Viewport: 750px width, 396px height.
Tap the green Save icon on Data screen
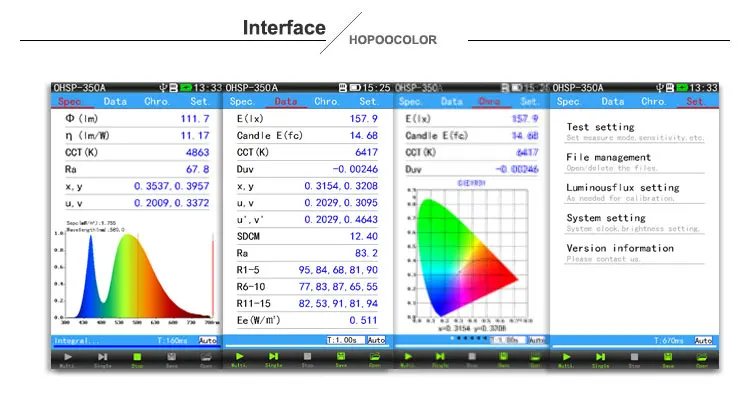[341, 356]
